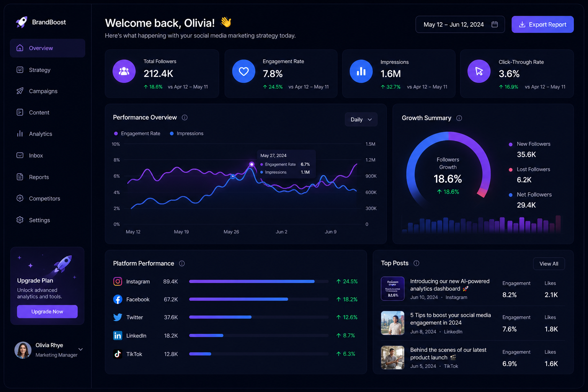Click the 2.1K likes value
This screenshot has height=392, width=588.
(551, 295)
